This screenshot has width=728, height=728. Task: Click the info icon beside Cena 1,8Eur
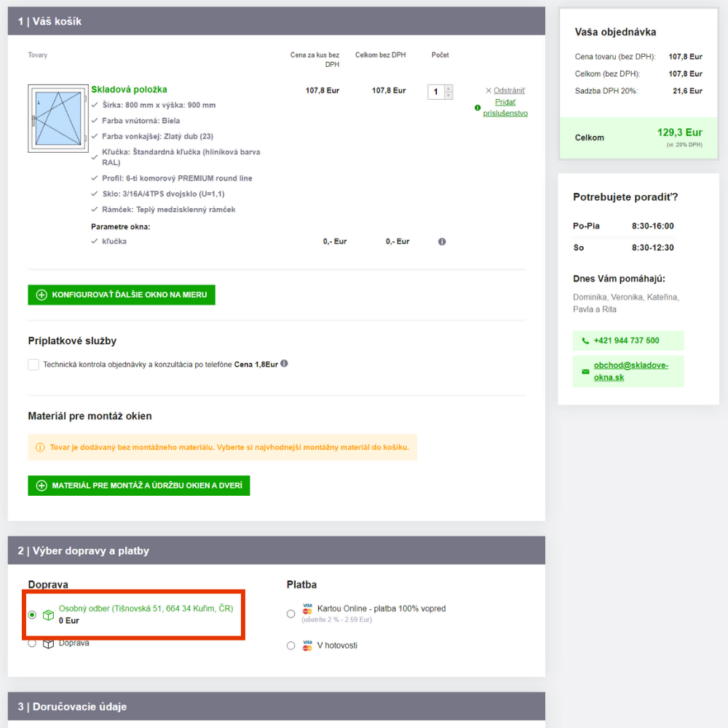click(x=284, y=363)
